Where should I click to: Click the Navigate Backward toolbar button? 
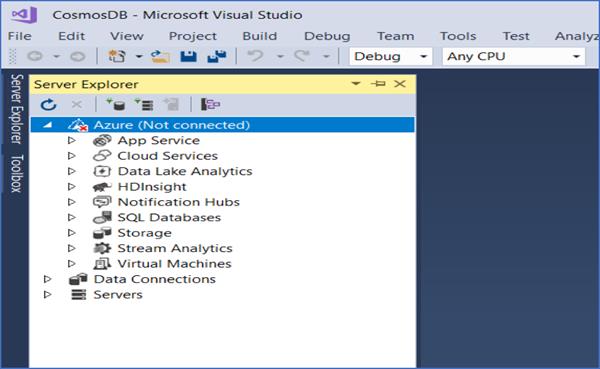pyautogui.click(x=35, y=56)
